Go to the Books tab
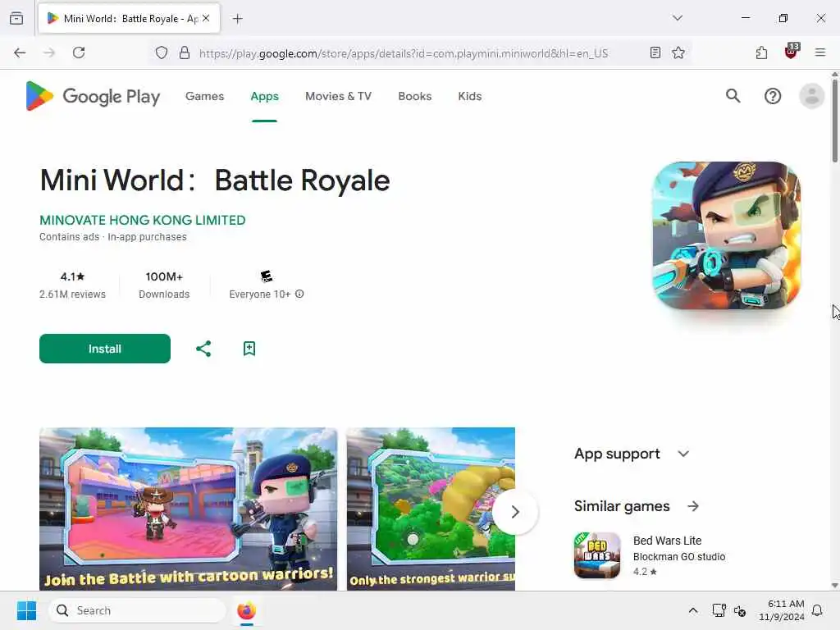The width and height of the screenshot is (840, 630). tap(414, 97)
